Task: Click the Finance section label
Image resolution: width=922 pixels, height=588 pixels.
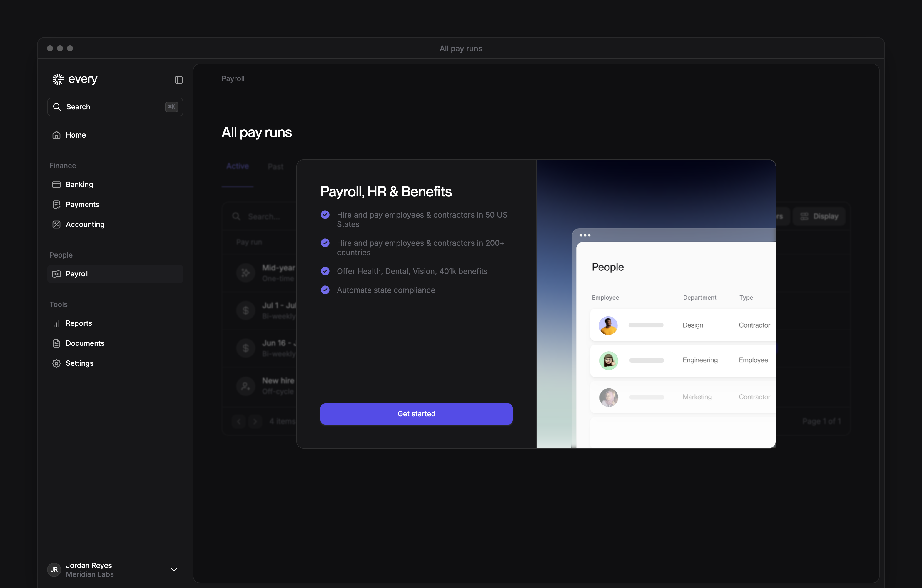Action: (63, 166)
